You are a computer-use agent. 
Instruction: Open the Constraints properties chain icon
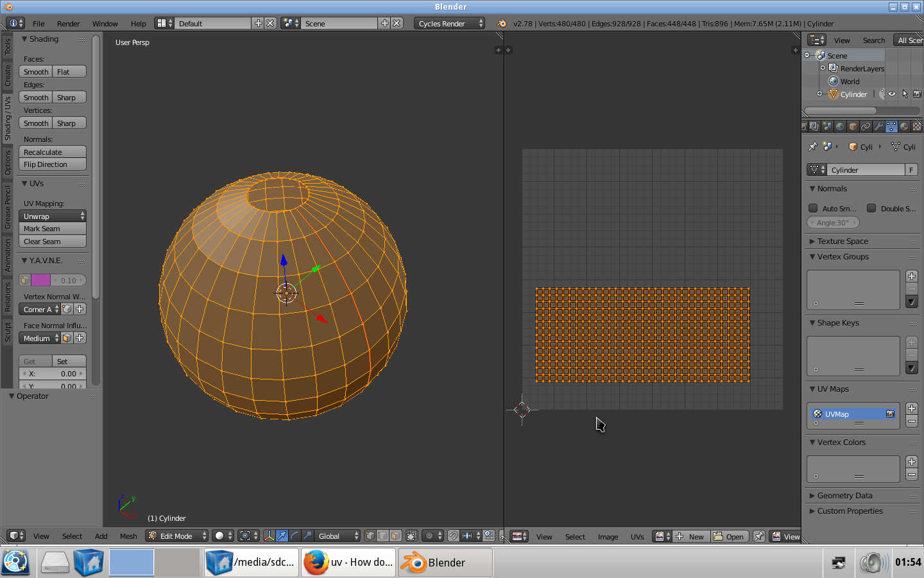(866, 127)
